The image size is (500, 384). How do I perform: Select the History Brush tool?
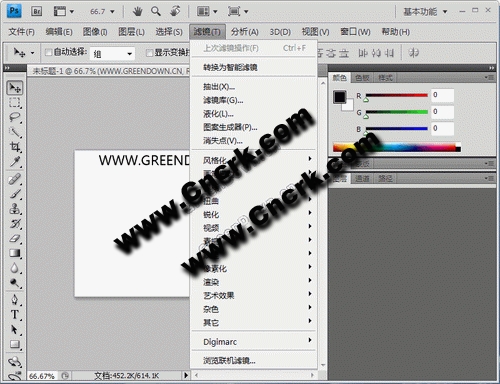coord(15,224)
